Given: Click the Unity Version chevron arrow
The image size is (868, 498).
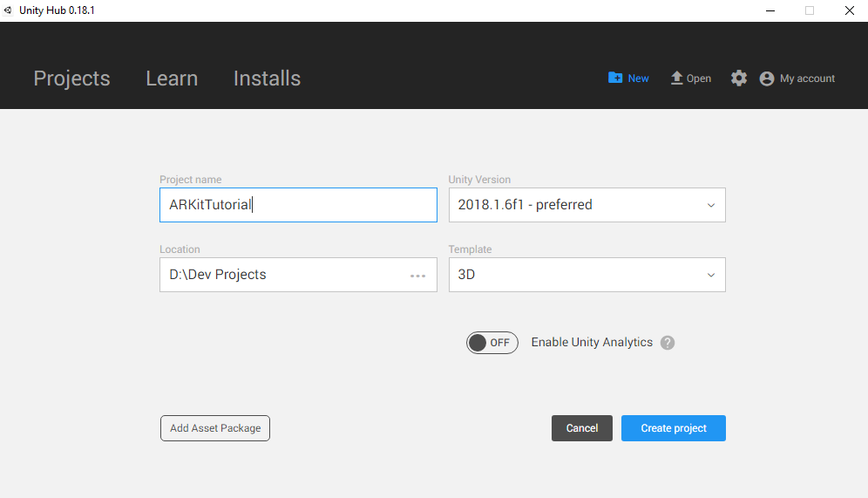Looking at the screenshot, I should click(711, 206).
